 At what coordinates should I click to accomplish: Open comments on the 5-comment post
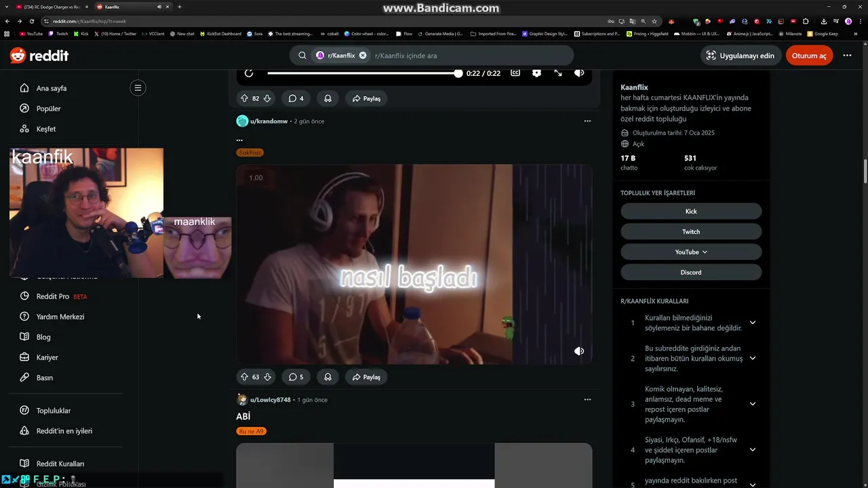[x=296, y=377]
